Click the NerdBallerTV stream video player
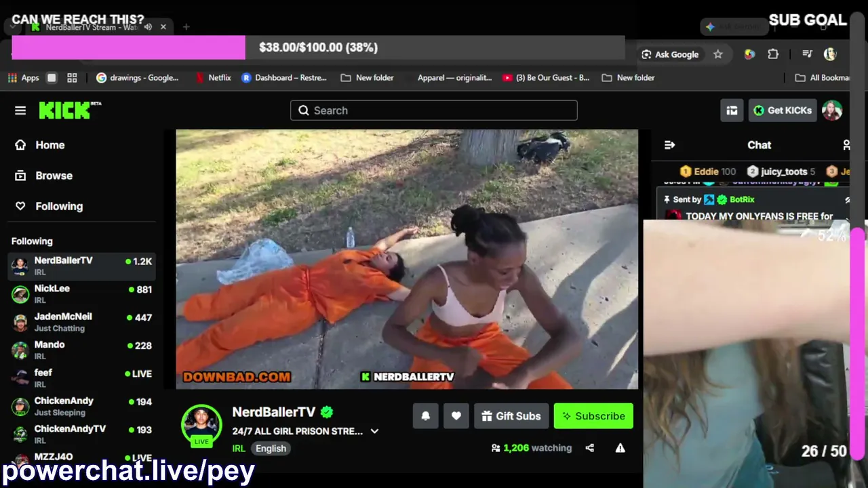 (x=407, y=259)
